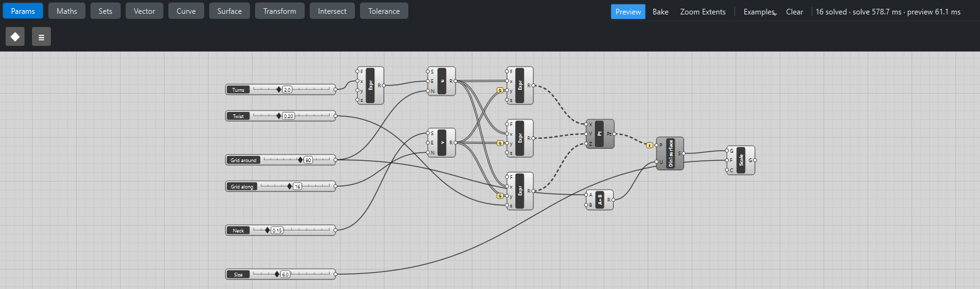Viewport: 980px width, 289px height.
Task: Click the Clear button
Action: pos(795,11)
